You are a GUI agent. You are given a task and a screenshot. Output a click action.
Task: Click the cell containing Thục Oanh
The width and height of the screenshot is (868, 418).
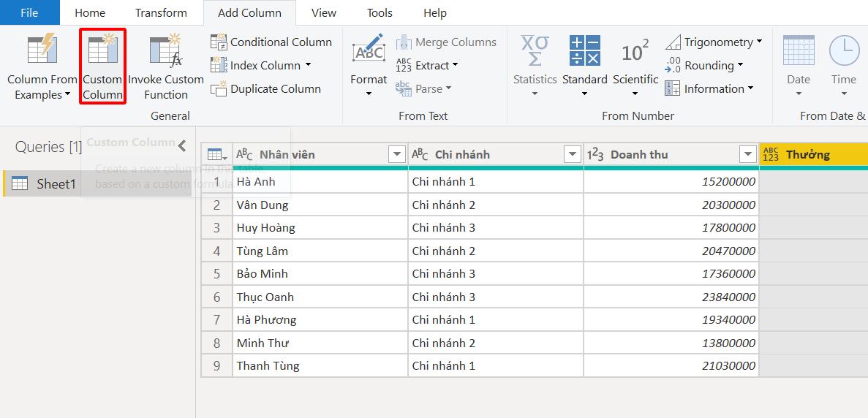320,297
